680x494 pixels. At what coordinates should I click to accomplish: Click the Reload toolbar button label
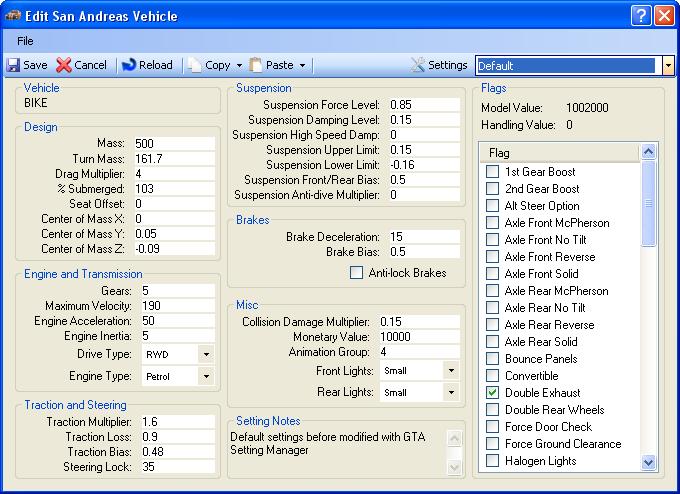pyautogui.click(x=156, y=65)
